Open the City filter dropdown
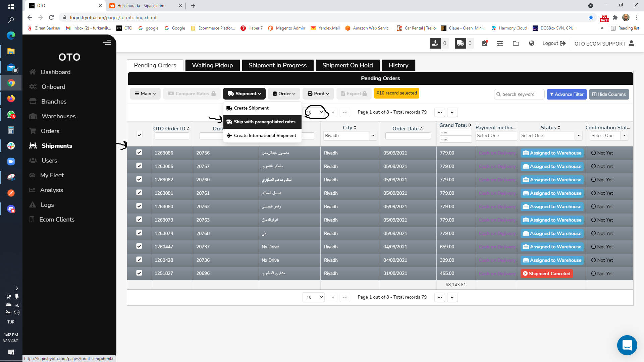Viewport: 644px width, 362px height. pyautogui.click(x=373, y=136)
